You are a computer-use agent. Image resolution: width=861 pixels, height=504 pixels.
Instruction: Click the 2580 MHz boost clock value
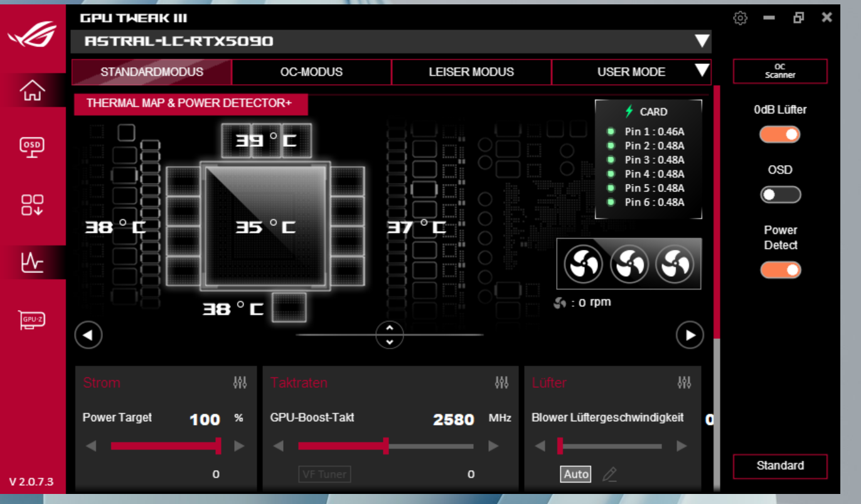click(x=453, y=419)
